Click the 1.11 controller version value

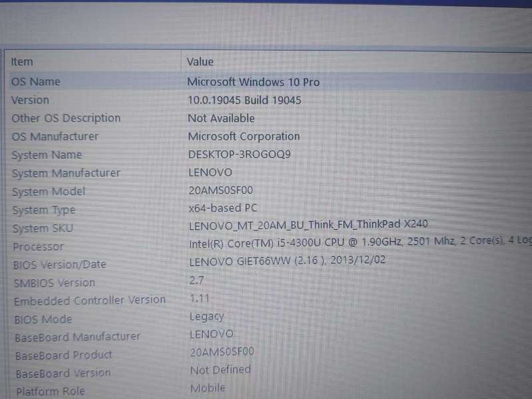pyautogui.click(x=200, y=299)
